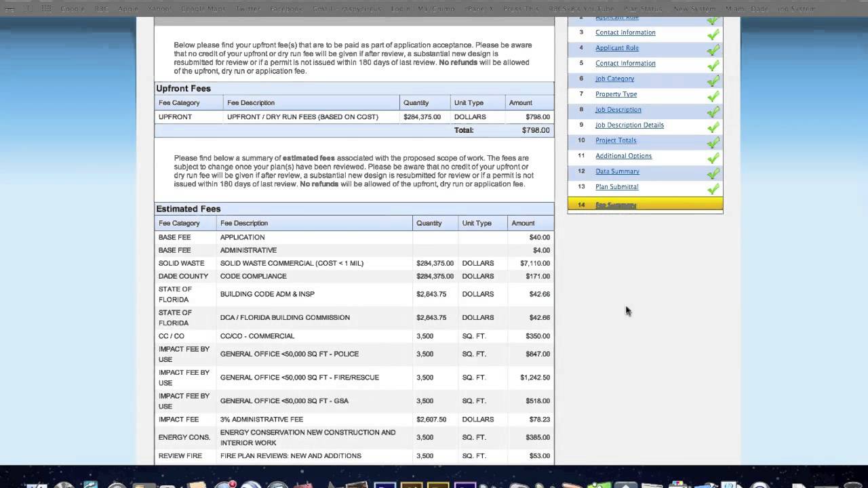Click Upfront Fees total amount $798.00
This screenshot has height=488, width=868.
pos(536,130)
